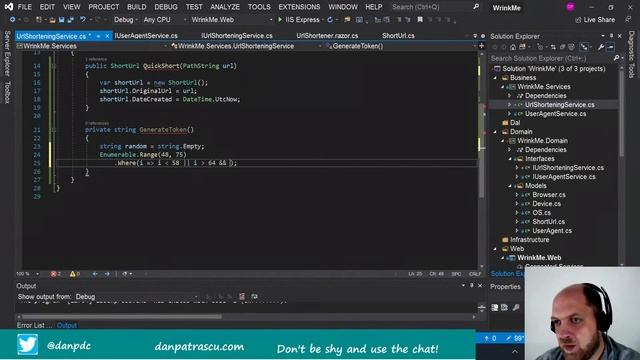Click Alphabetical icon in Properties panel
This screenshot has height=360, width=640.
[x=504, y=307]
